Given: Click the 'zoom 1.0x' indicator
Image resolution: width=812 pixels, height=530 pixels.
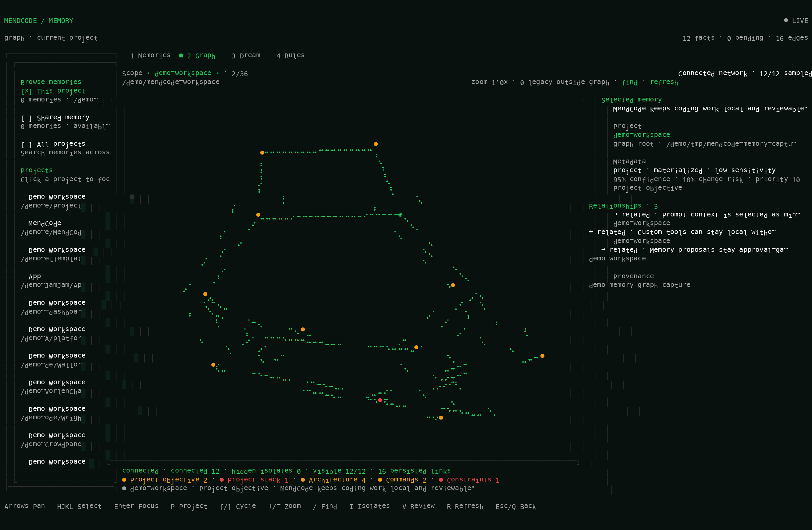Looking at the screenshot, I should [x=490, y=82].
